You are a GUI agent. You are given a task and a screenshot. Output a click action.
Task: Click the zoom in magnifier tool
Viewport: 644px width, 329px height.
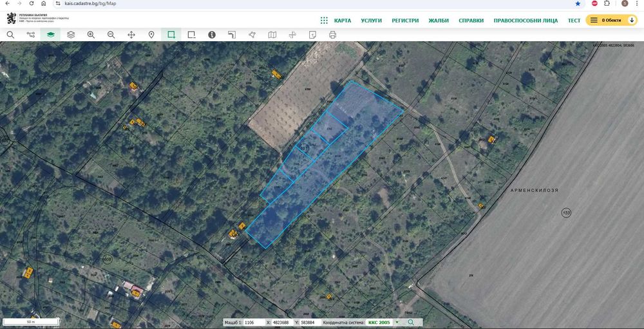(x=91, y=35)
